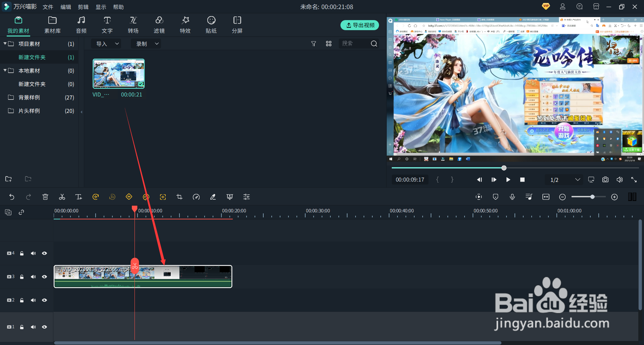Hide video track 3
Screen dimensions: 644x345
pyautogui.click(x=44, y=277)
